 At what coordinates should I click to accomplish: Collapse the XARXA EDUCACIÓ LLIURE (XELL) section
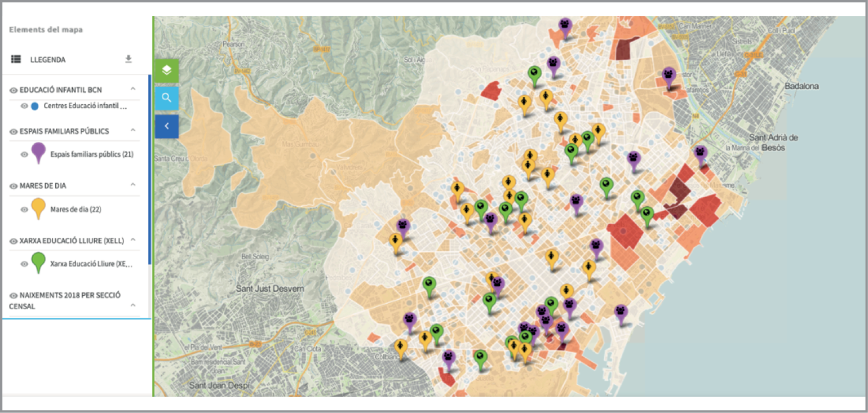click(x=133, y=240)
